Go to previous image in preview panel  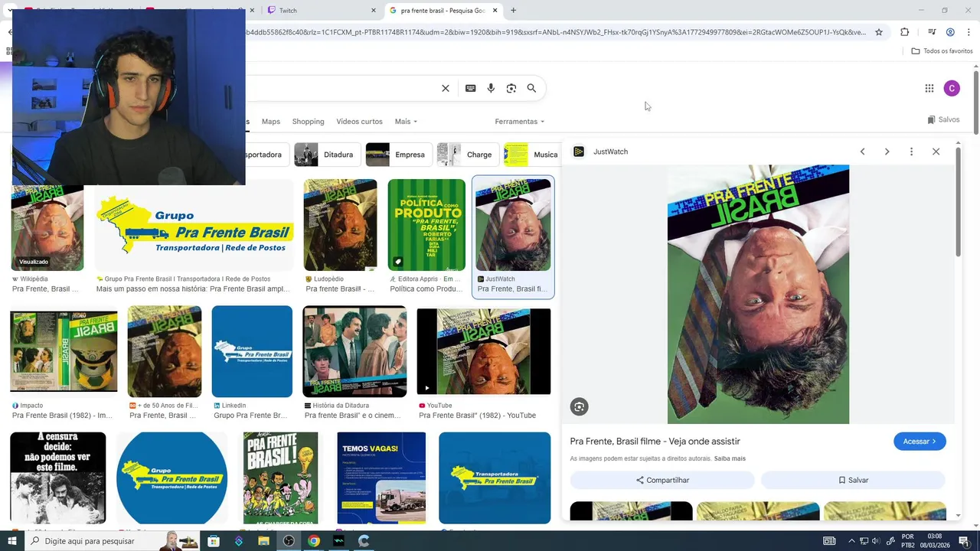click(862, 152)
